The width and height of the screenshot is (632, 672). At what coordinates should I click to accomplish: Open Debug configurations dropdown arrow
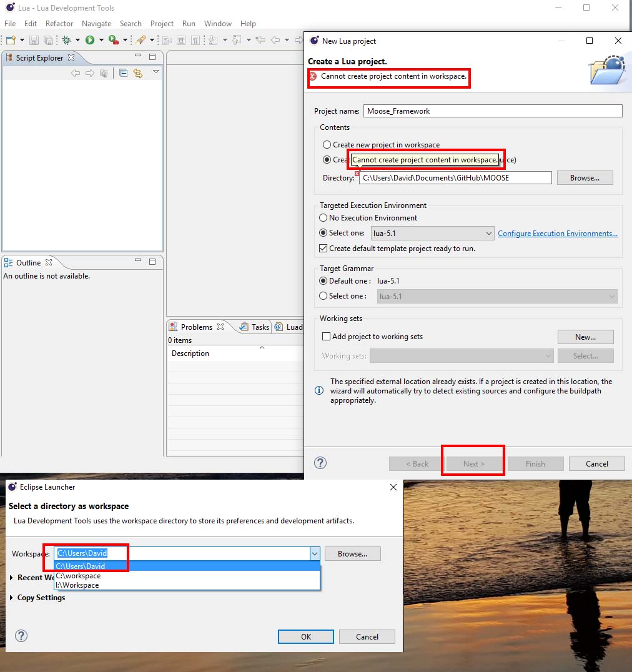pyautogui.click(x=77, y=41)
